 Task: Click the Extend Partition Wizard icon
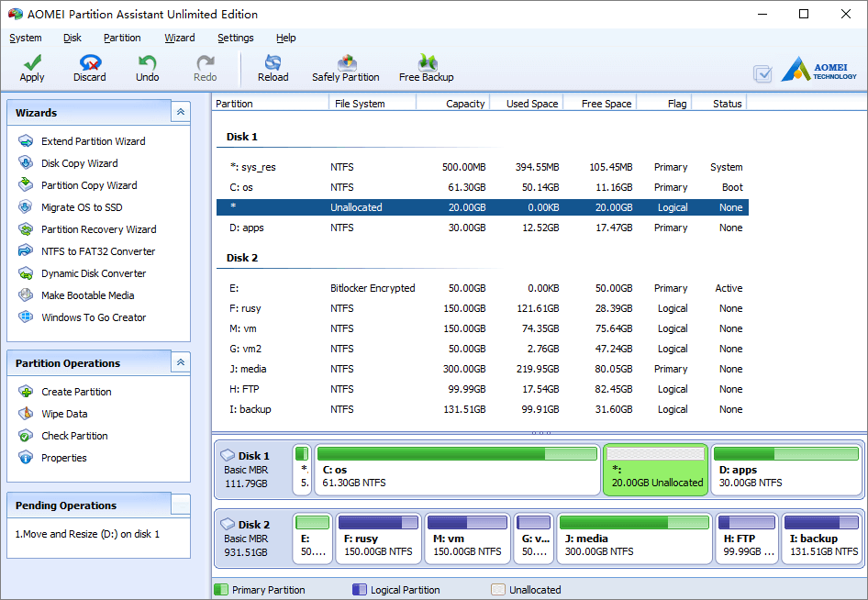point(26,141)
